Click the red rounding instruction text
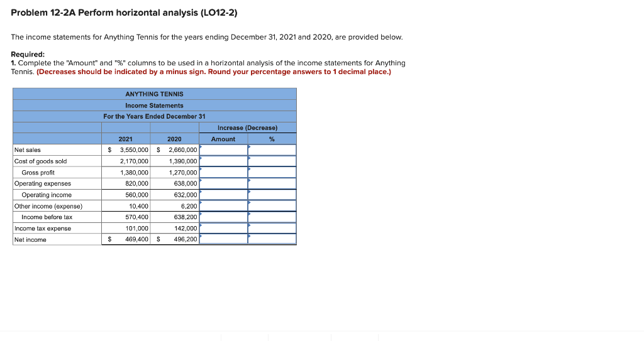The image size is (644, 341). [214, 72]
